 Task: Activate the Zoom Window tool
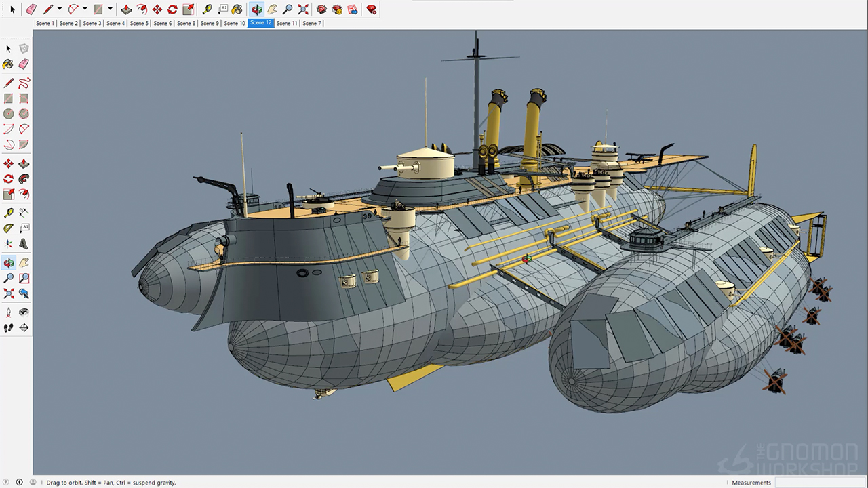tap(24, 278)
